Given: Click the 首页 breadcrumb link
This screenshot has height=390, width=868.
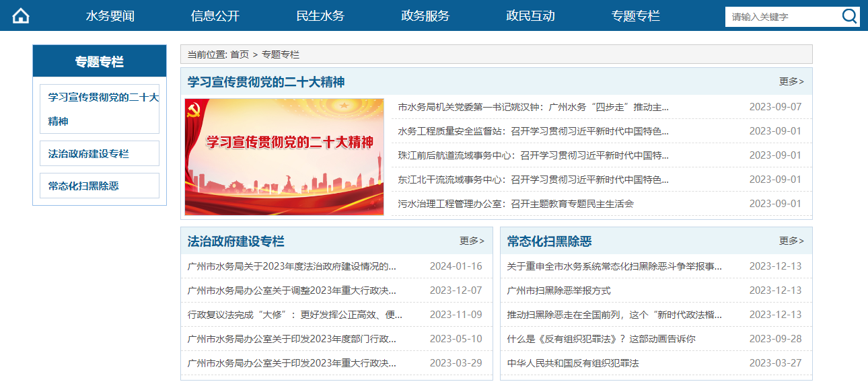Looking at the screenshot, I should click(239, 54).
